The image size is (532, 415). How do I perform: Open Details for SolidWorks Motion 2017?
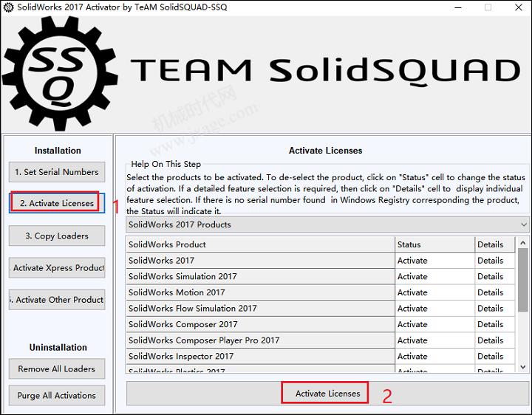click(x=495, y=292)
